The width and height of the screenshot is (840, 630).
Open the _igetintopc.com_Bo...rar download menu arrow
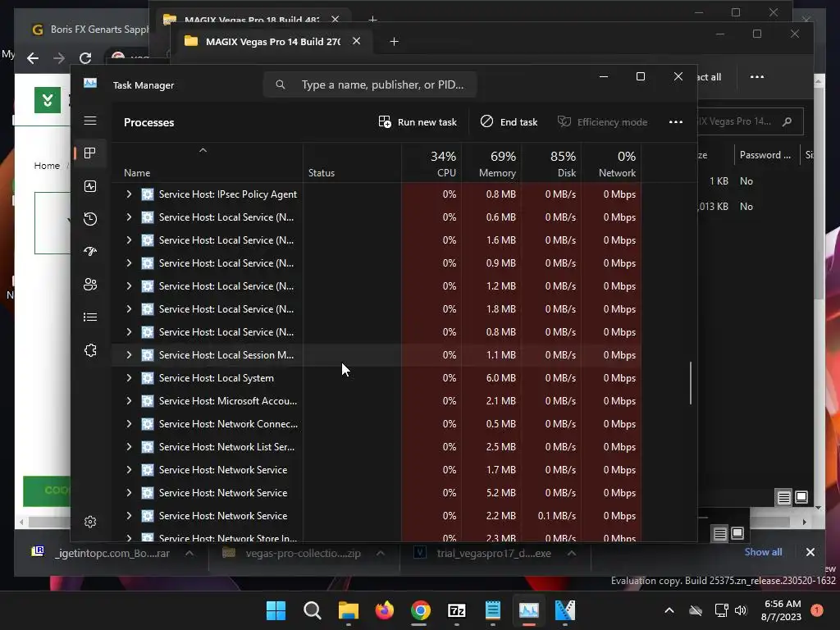(189, 553)
